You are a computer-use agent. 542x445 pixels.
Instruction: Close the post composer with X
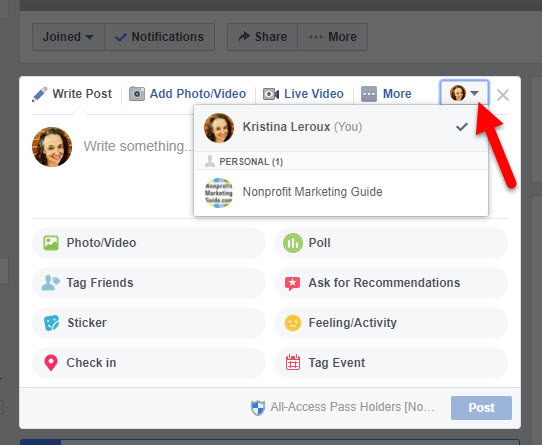click(x=503, y=94)
